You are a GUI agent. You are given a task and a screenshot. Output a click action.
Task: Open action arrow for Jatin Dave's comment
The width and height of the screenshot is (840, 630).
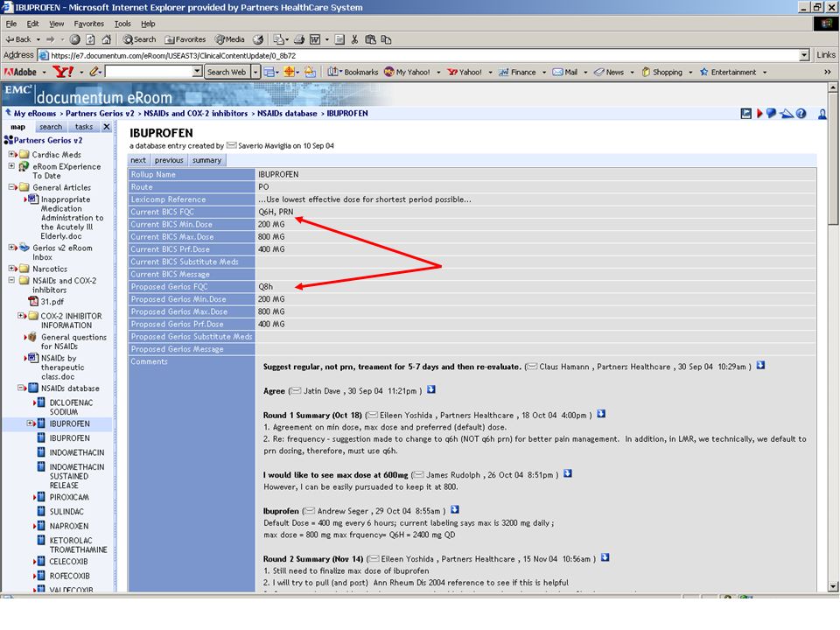click(431, 390)
